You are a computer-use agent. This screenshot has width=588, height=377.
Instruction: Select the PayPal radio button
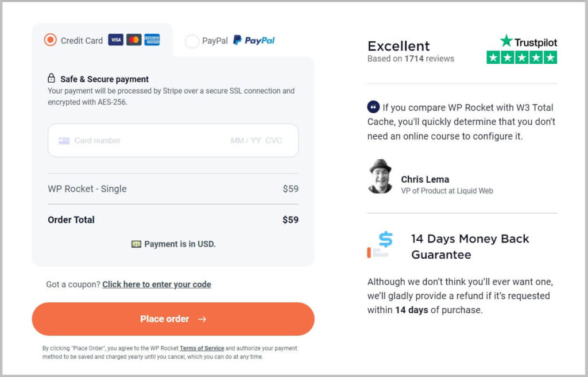[192, 41]
